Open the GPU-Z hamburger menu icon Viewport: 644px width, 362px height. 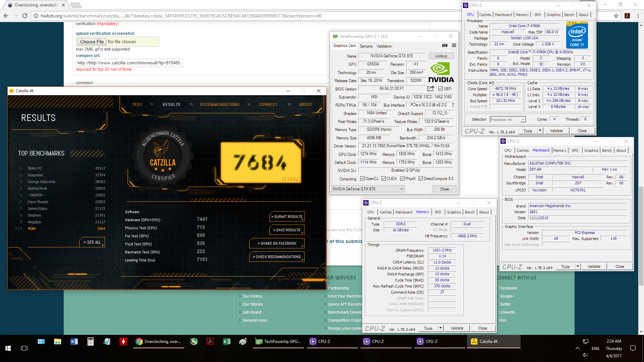(x=454, y=46)
